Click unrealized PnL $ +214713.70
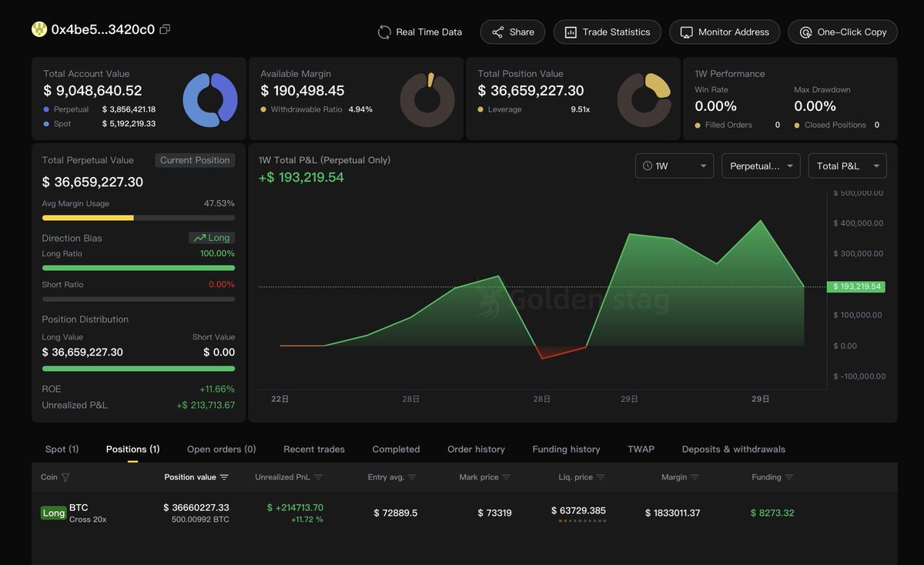Image resolution: width=924 pixels, height=565 pixels. point(295,507)
